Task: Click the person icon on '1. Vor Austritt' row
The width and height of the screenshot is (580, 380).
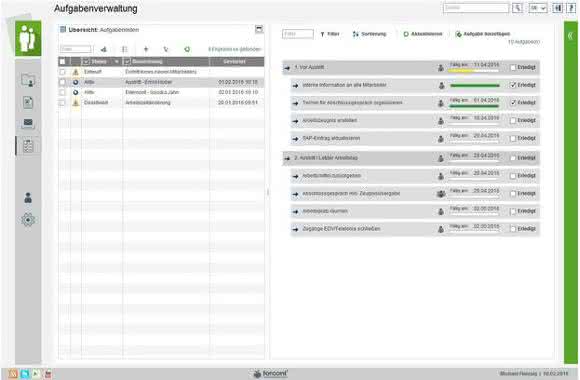Action: 441,68
